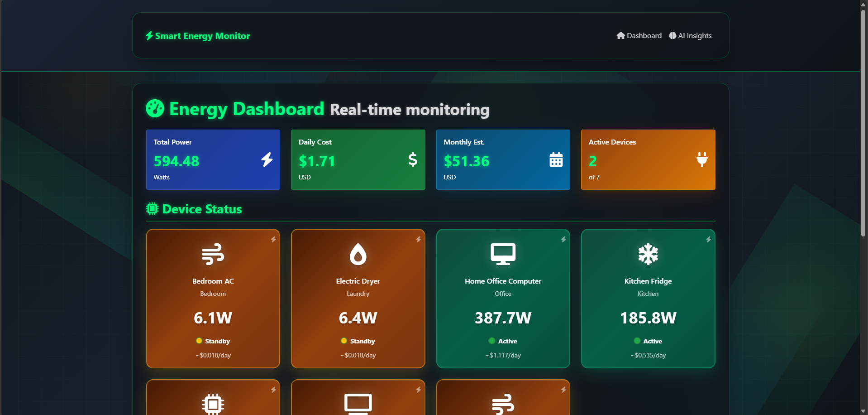
Task: Select the Daily Cost summary card
Action: [x=358, y=159]
